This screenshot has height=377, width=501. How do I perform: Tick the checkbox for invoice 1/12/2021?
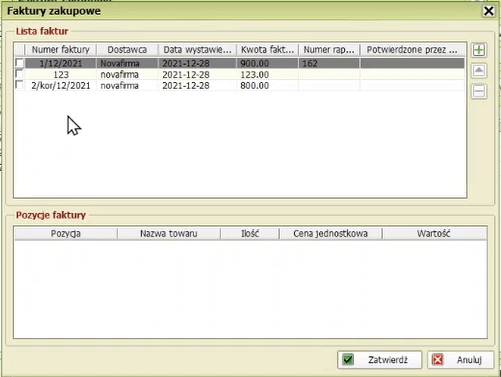20,63
